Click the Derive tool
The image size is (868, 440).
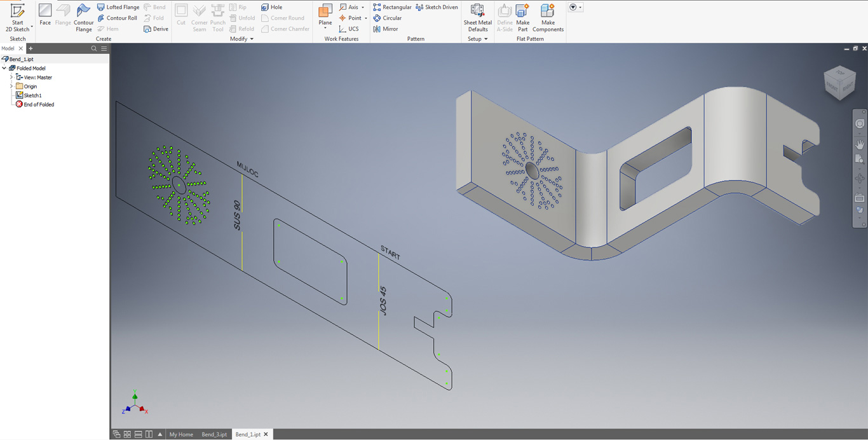click(x=156, y=29)
